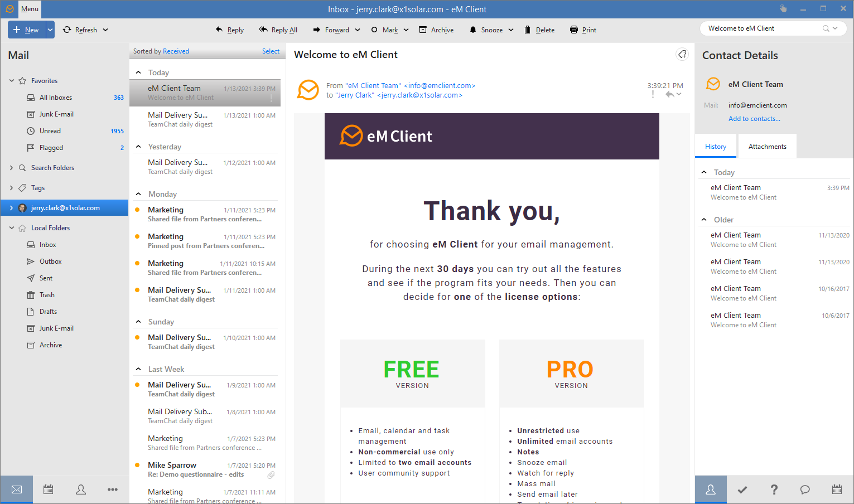
Task: Click the Print toolbar icon
Action: pos(574,30)
